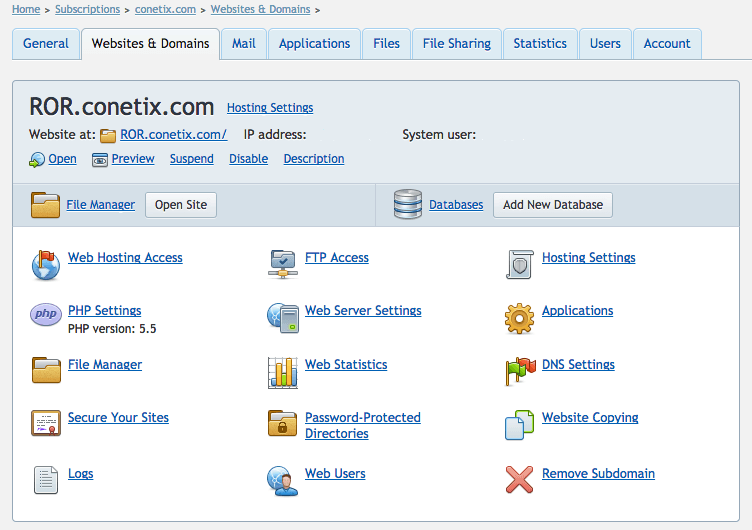Click the large folder icon beside Open Site
The image size is (752, 530).
46,205
